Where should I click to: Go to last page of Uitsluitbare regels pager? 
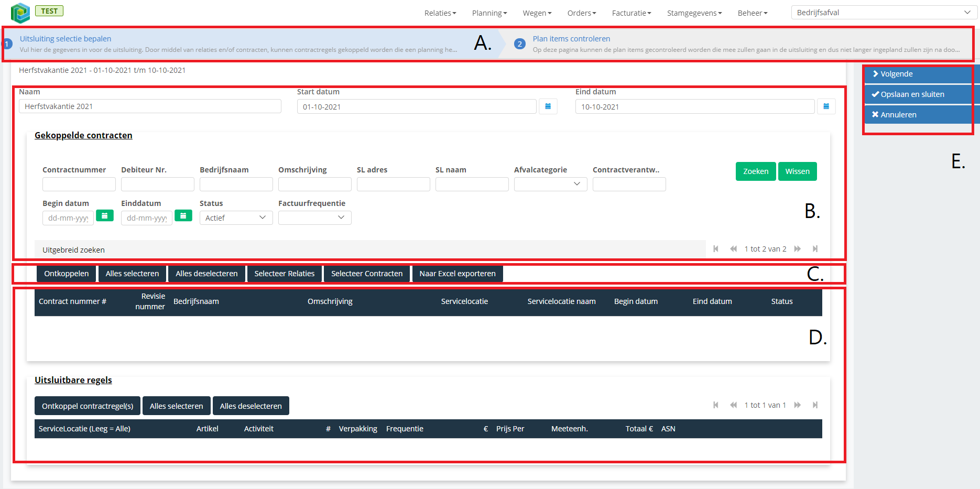815,405
